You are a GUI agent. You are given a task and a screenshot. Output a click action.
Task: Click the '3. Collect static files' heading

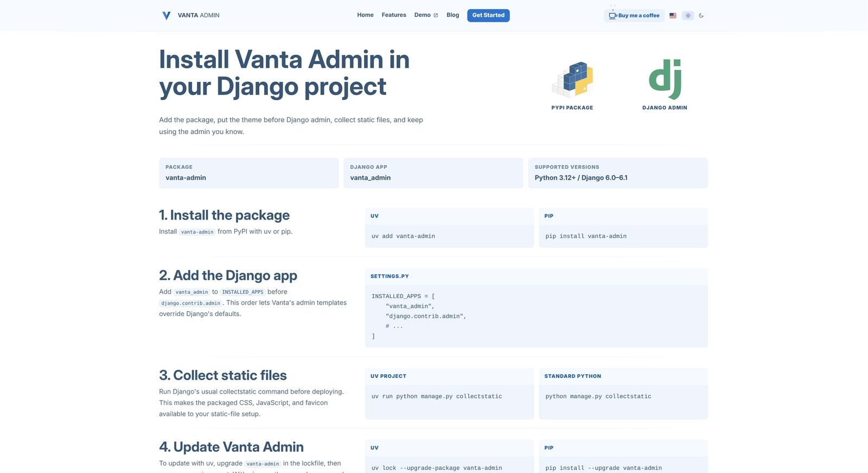pos(223,375)
